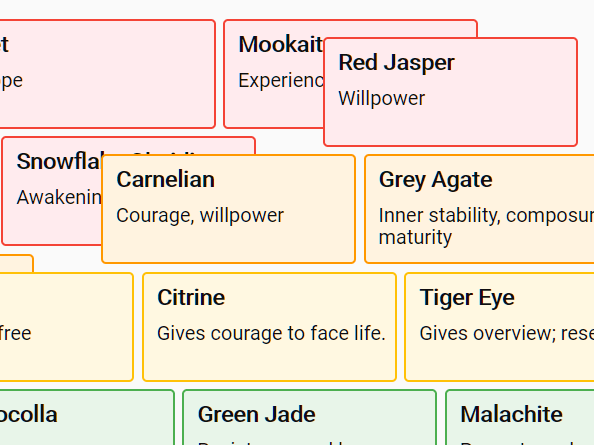The image size is (594, 445).
Task: Open the Tiger Eye card
Action: (x=500, y=327)
